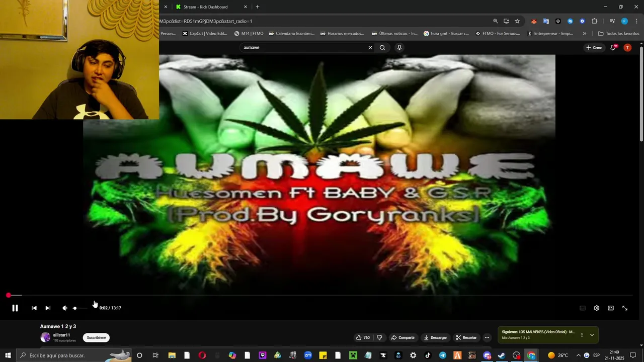Clear the search query with X
Viewport: 644px width, 362px height.
[x=370, y=48]
